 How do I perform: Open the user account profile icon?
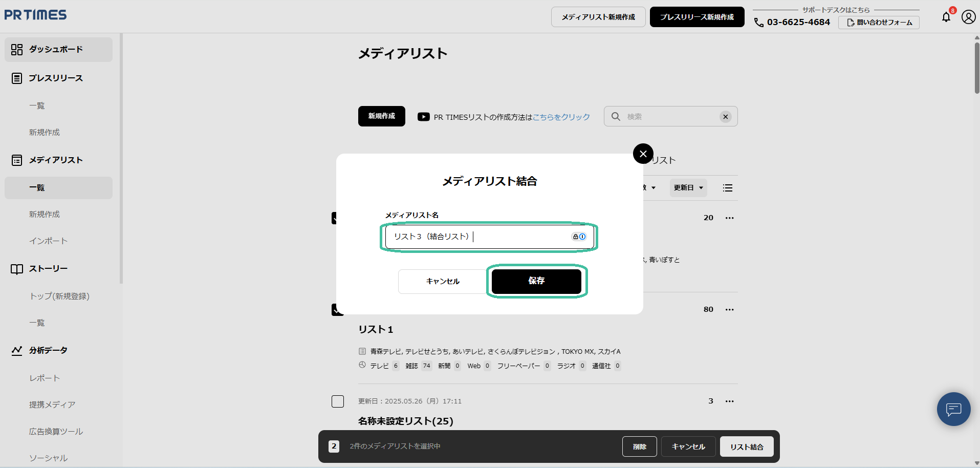click(968, 17)
